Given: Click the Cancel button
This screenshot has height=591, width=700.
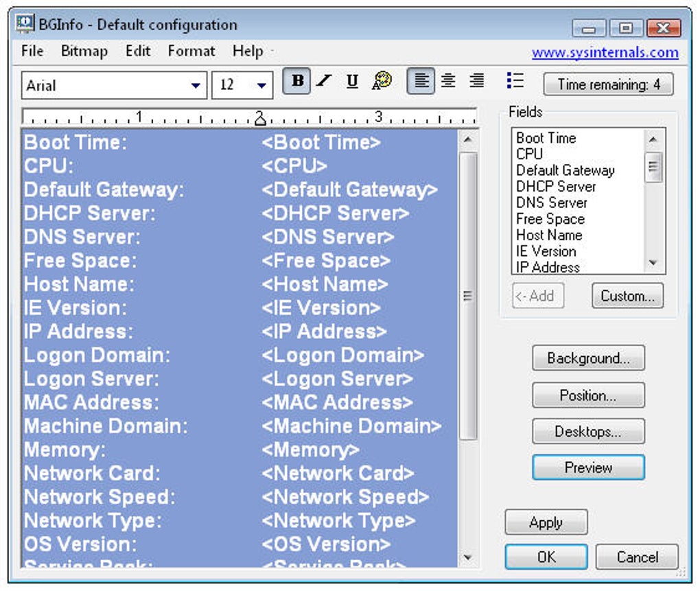Looking at the screenshot, I should (637, 557).
